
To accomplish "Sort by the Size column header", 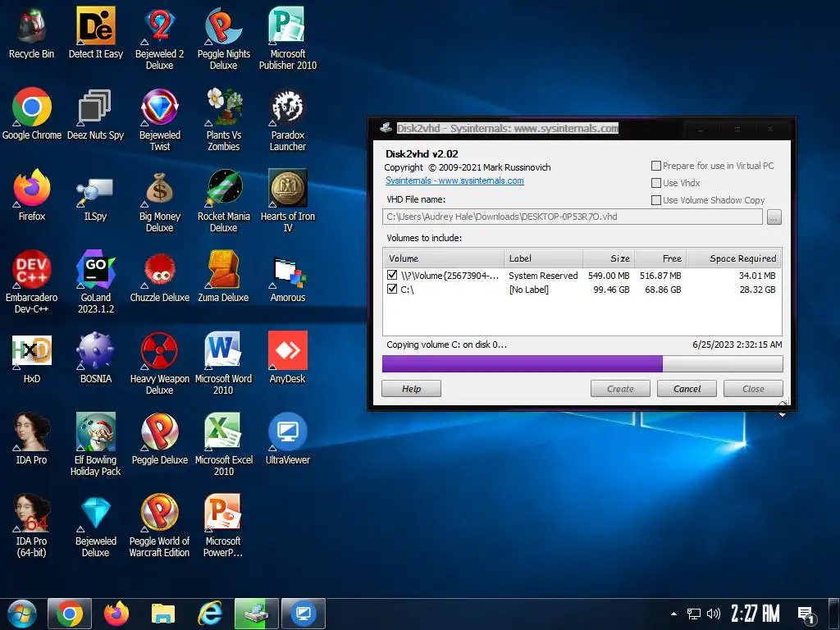I will coord(609,258).
